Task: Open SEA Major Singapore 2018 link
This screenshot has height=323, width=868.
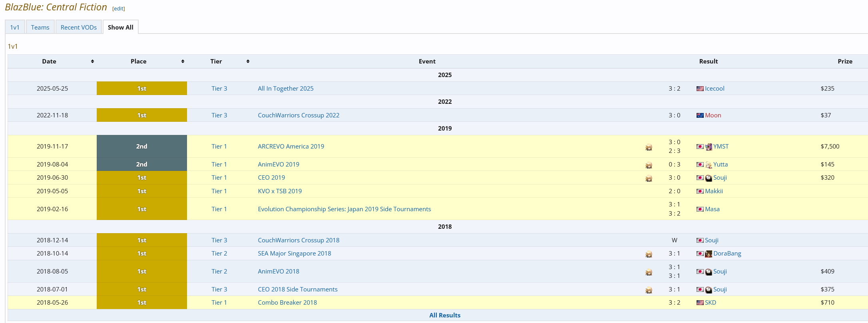Action: click(x=295, y=254)
